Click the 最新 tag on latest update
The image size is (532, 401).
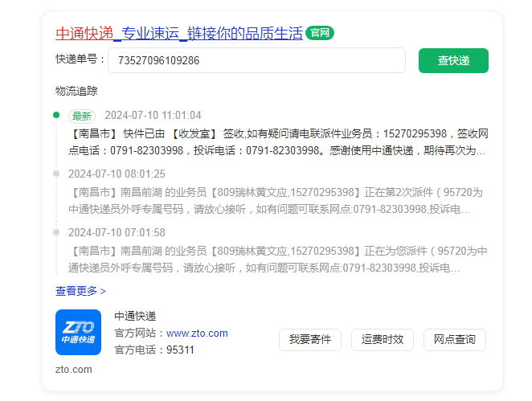(82, 116)
